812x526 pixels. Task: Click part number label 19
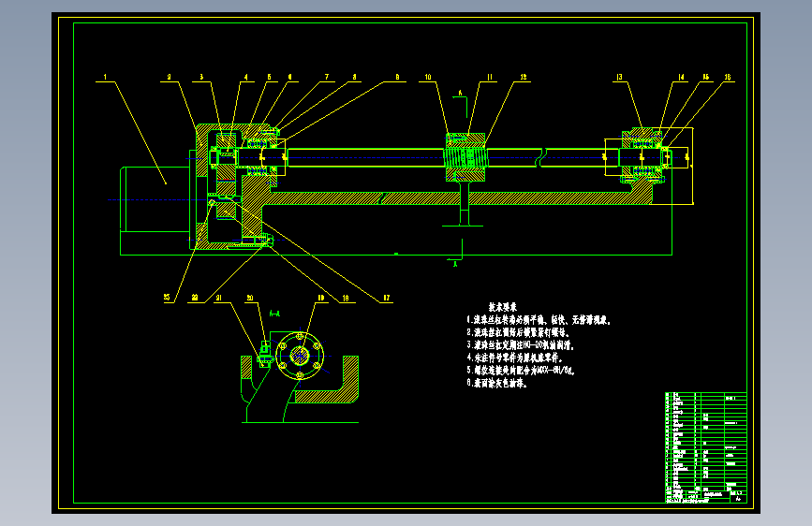pos(320,298)
